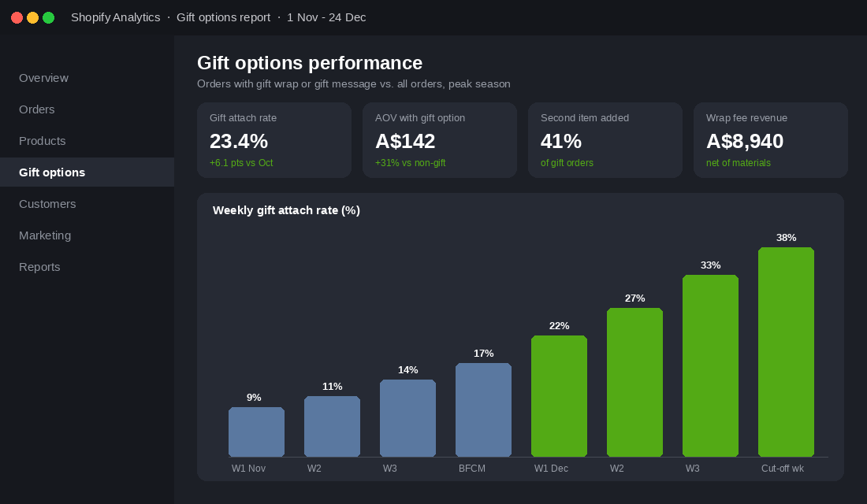867x504 pixels.
Task: Click the 14% bar for November W3
Action: tap(408, 418)
